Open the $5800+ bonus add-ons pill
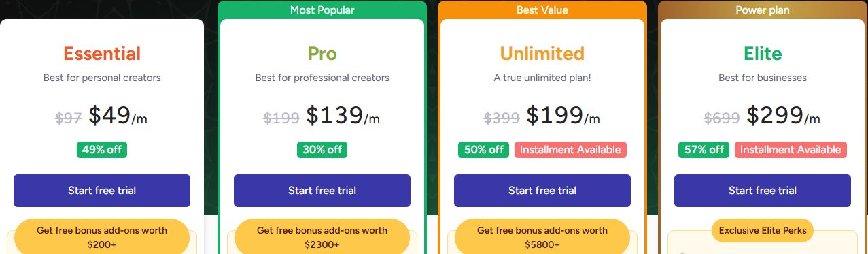Screen dimensions: 868x254 (x=542, y=236)
